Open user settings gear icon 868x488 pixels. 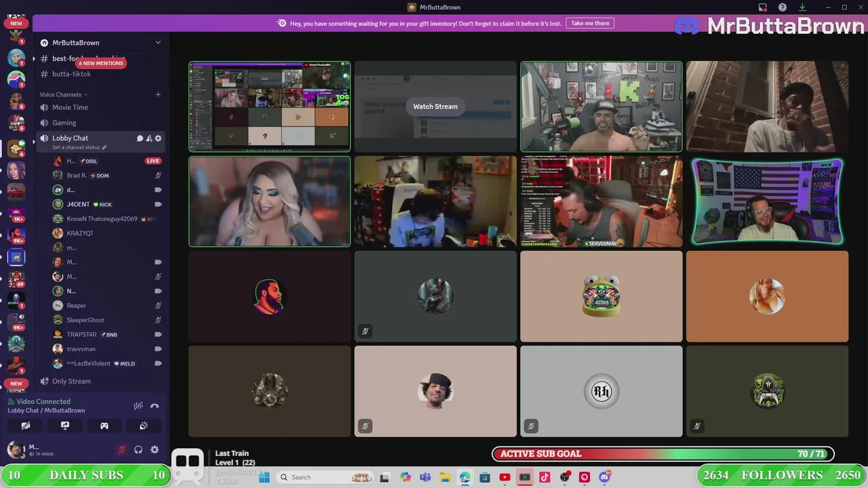pos(155,449)
